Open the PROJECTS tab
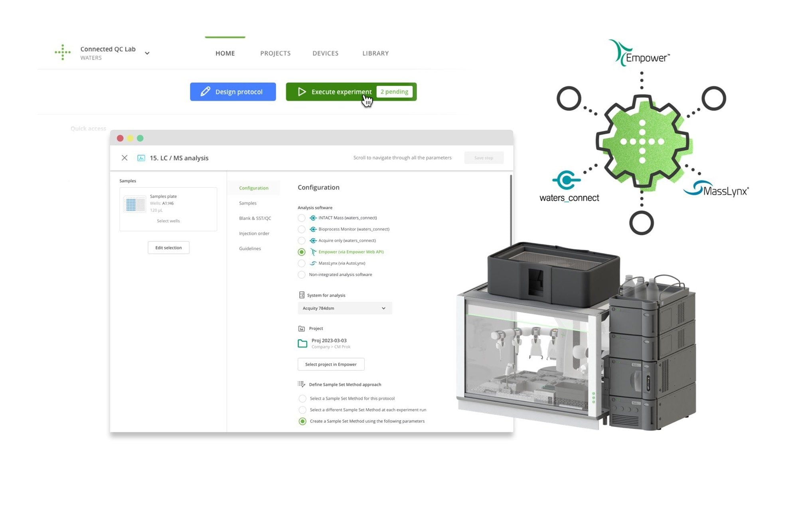Viewport: 798px width, 532px height. [275, 53]
